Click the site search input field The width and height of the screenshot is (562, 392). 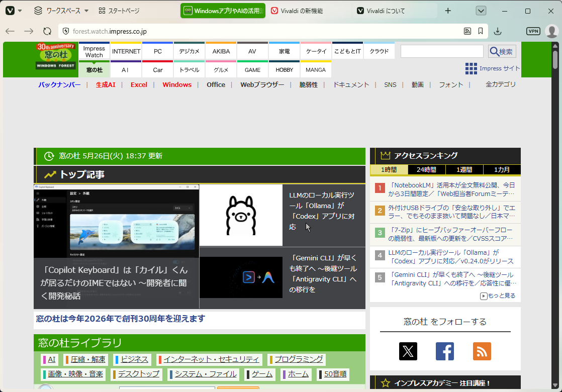[442, 51]
